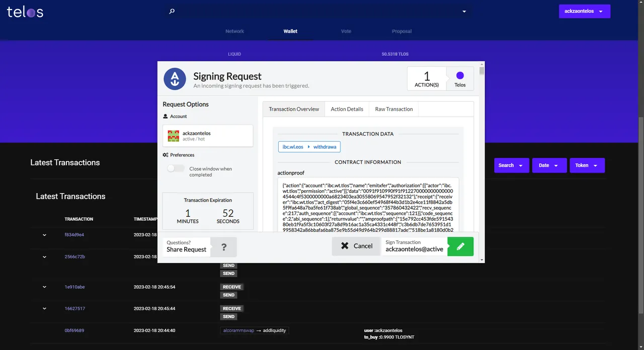The image size is (644, 350).
Task: Open the Date filter dropdown
Action: click(x=549, y=165)
